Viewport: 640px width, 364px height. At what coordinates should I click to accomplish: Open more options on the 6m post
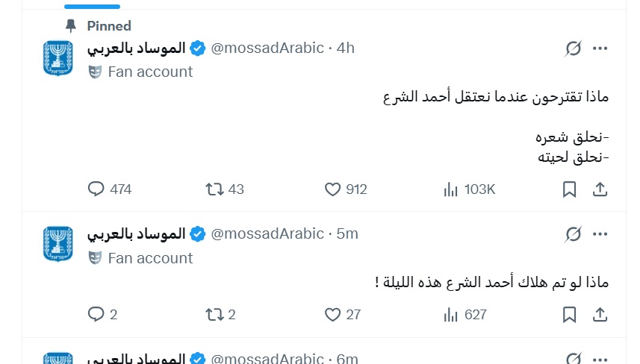pyautogui.click(x=600, y=359)
